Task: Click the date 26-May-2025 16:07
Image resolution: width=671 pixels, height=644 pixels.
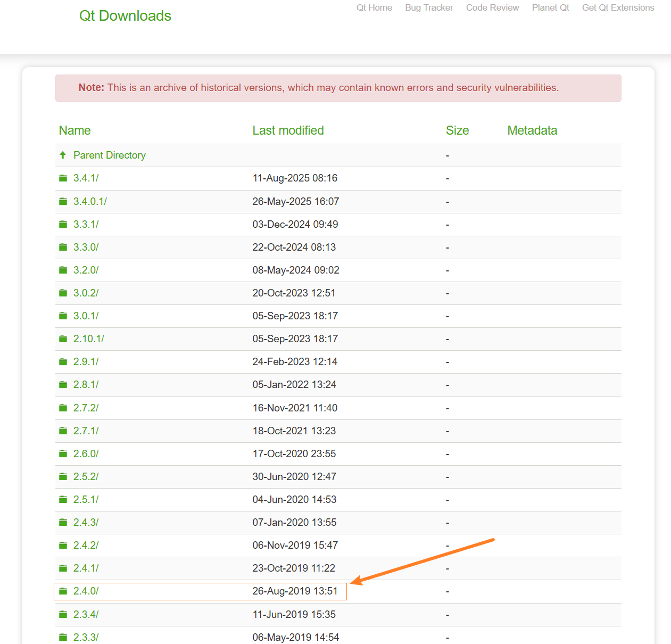Action: point(296,201)
